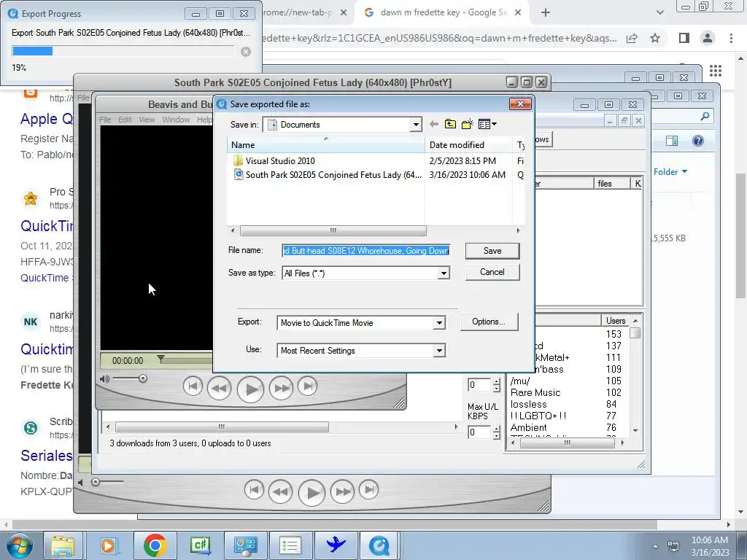Sort files by Date modified column
Image resolution: width=747 pixels, height=560 pixels.
click(469, 145)
